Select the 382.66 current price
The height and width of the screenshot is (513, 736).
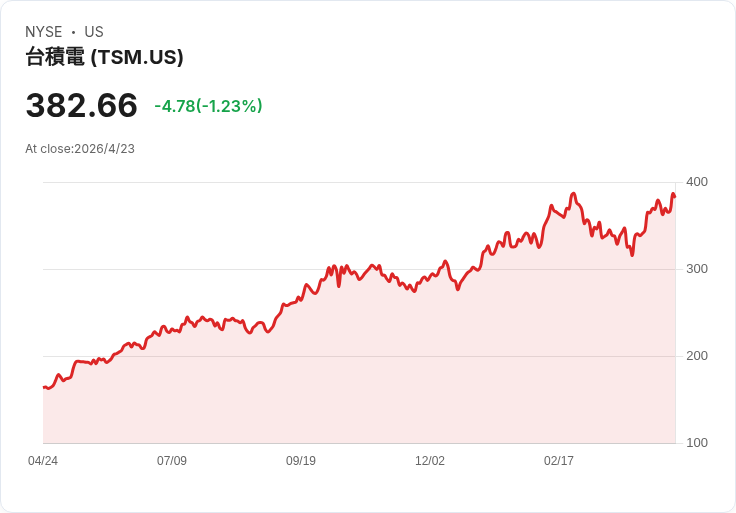point(82,106)
